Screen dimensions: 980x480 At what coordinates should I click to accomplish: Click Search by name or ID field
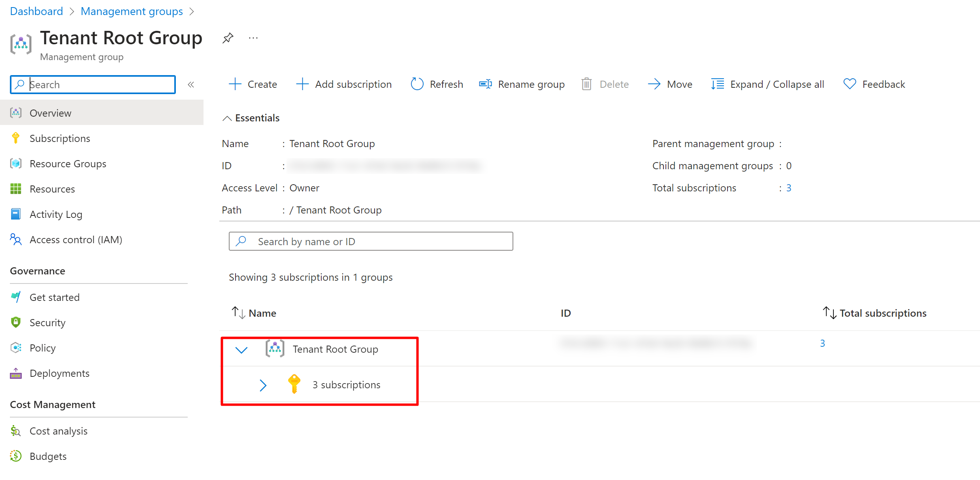pos(371,241)
